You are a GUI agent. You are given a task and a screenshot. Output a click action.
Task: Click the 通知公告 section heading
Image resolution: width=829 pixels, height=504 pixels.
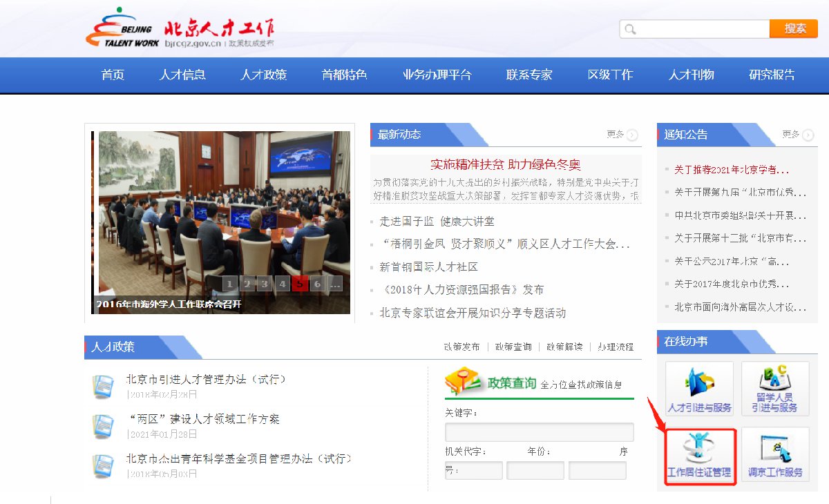point(686,135)
